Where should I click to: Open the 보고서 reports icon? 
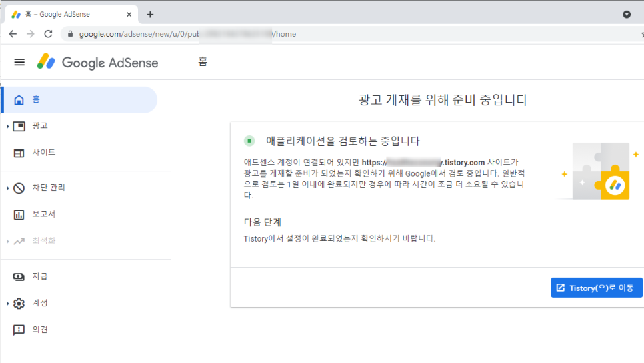tap(19, 214)
